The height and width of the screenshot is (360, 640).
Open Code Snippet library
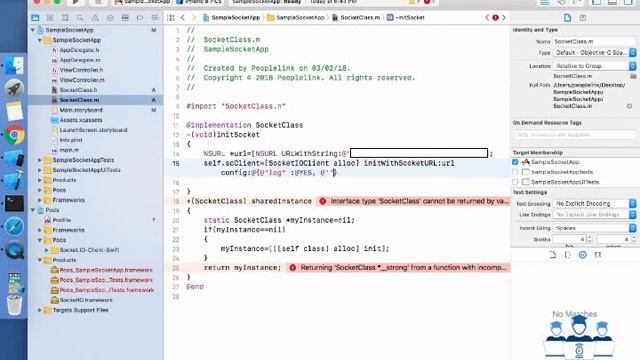coord(568,255)
